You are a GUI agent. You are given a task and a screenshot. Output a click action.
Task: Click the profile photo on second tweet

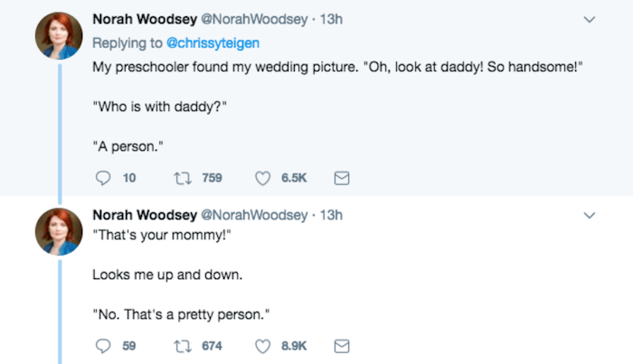click(59, 234)
